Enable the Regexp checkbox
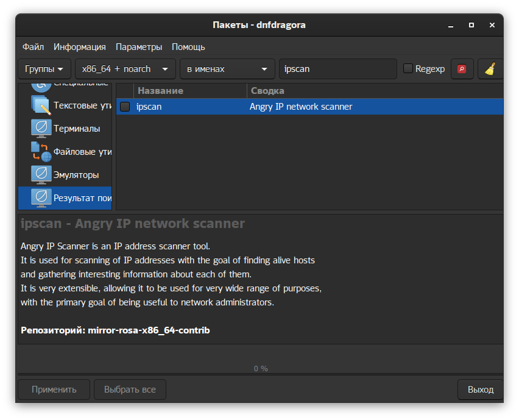Screen dimensions: 519x420 pyautogui.click(x=408, y=69)
